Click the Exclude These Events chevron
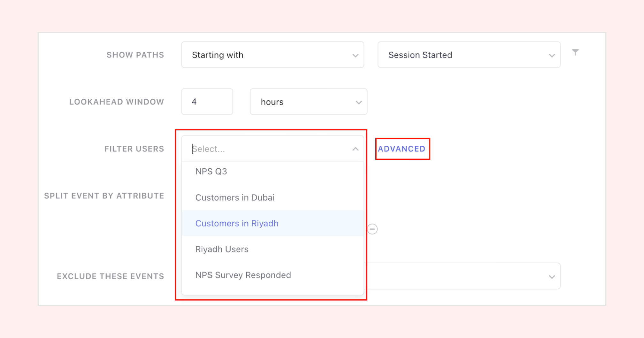 coord(552,277)
